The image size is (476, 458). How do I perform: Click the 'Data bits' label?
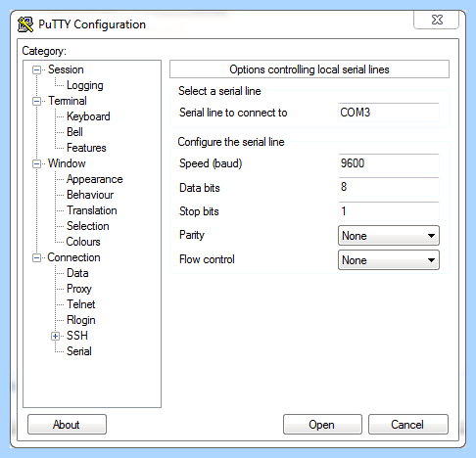pos(200,188)
